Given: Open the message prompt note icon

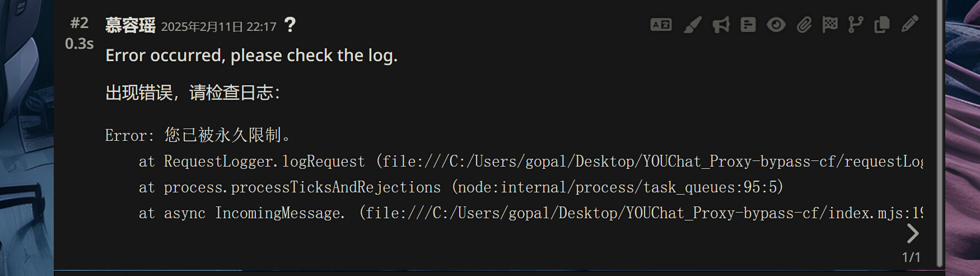Looking at the screenshot, I should tap(748, 25).
